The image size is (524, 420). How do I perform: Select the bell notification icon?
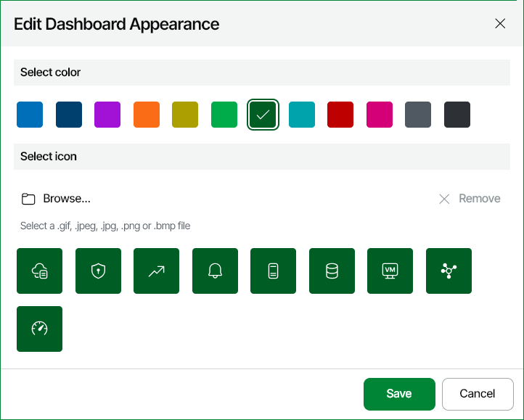point(216,271)
